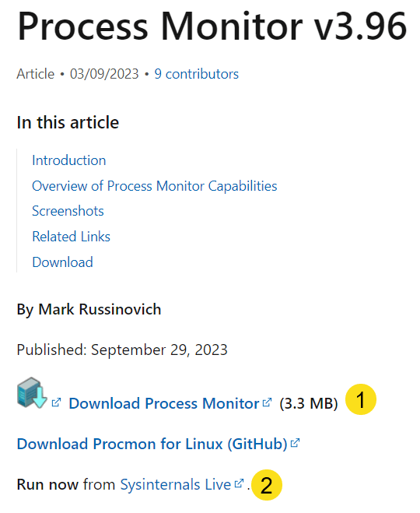Click the Download Process Monitor link

point(164,403)
